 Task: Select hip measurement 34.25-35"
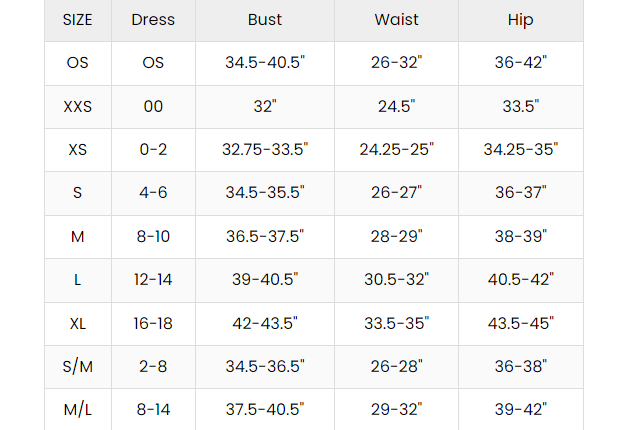point(521,150)
